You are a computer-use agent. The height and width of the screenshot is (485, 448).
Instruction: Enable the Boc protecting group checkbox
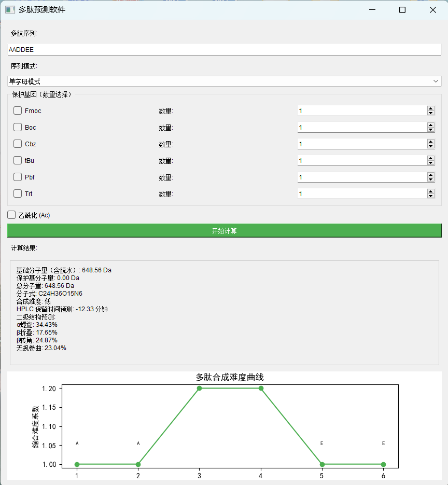click(18, 127)
